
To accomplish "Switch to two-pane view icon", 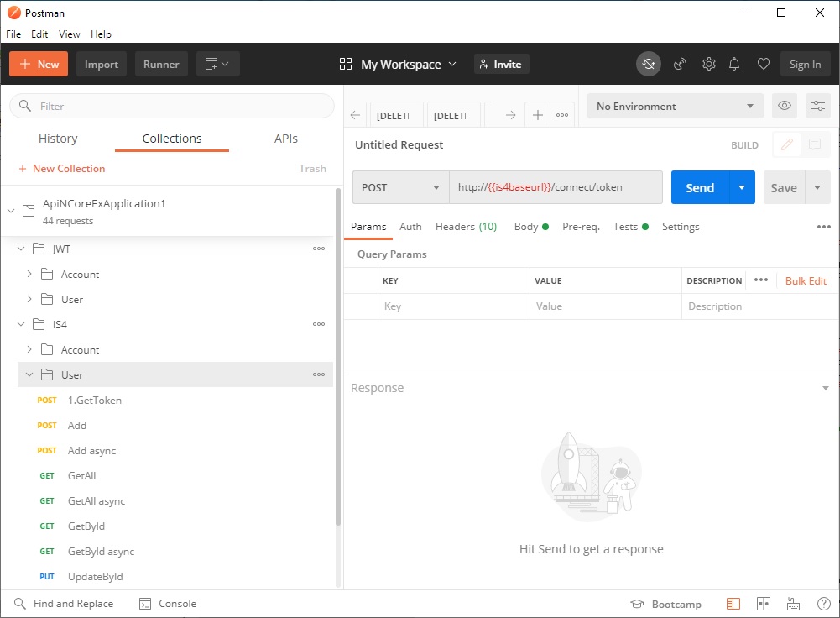I will click(764, 604).
